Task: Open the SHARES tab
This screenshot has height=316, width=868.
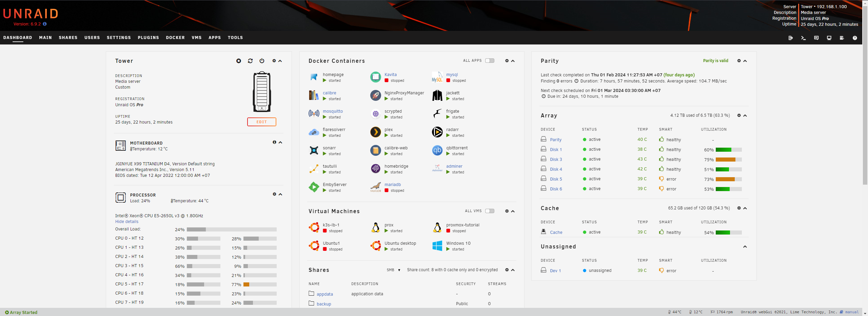Action: pos(68,38)
